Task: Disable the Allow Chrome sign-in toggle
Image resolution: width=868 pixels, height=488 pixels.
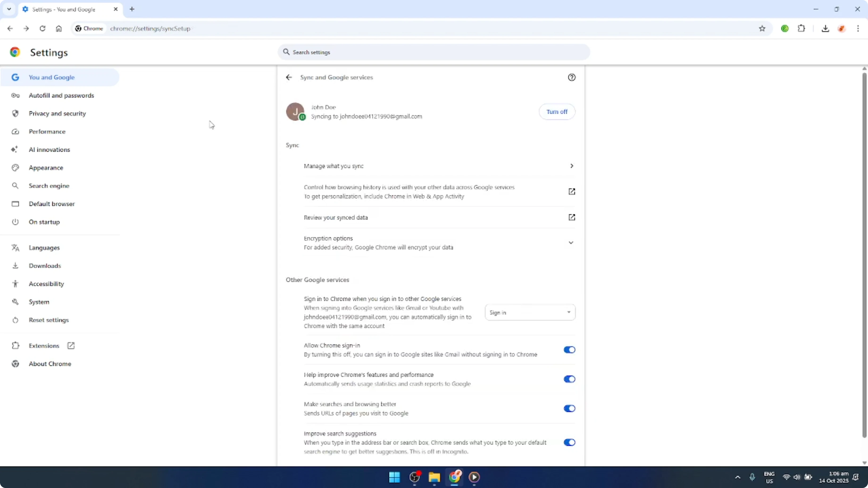Action: tap(569, 350)
